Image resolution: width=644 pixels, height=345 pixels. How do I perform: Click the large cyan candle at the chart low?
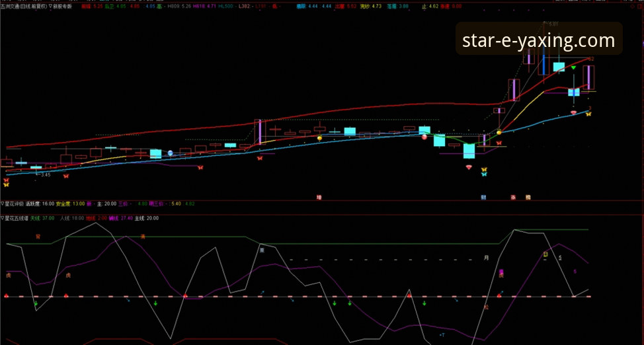[x=469, y=151]
